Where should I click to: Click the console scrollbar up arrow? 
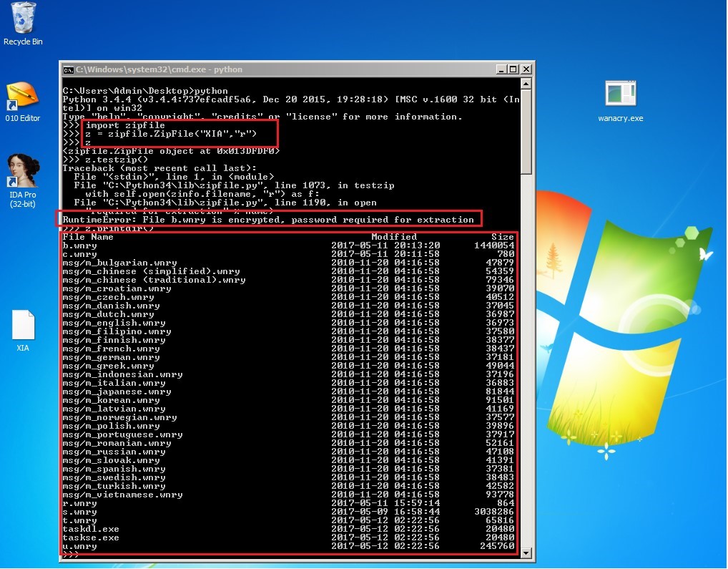526,84
